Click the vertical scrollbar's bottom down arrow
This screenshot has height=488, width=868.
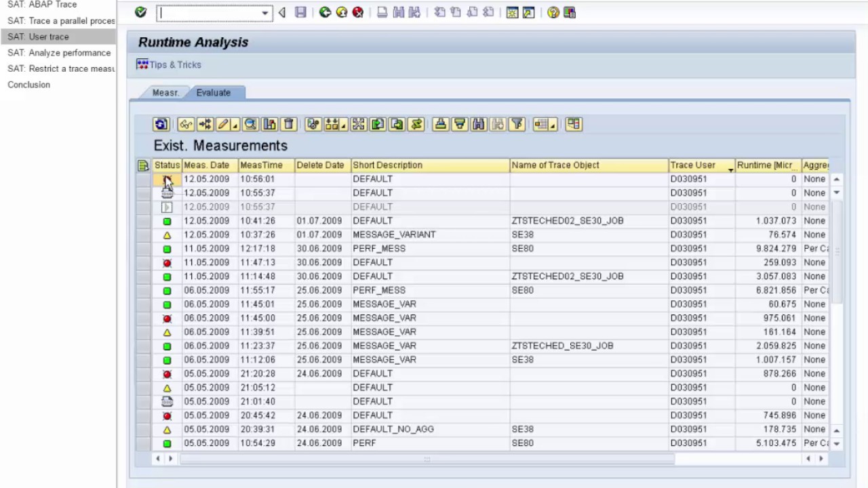point(837,444)
